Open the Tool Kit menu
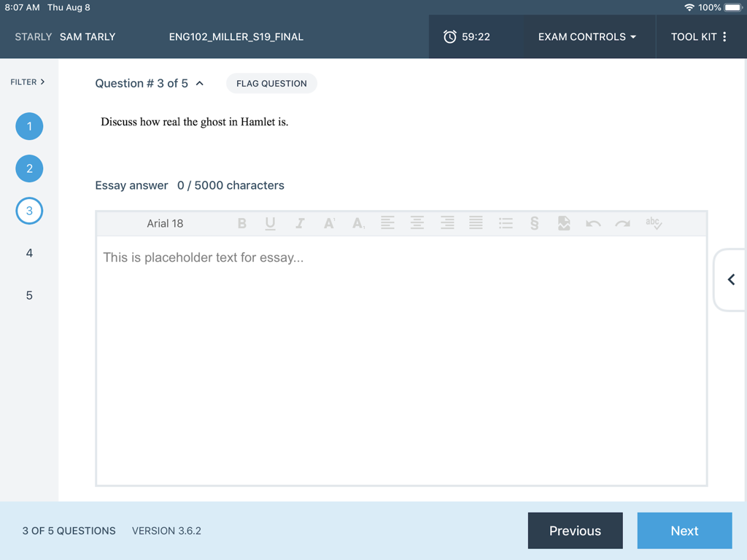 point(698,36)
